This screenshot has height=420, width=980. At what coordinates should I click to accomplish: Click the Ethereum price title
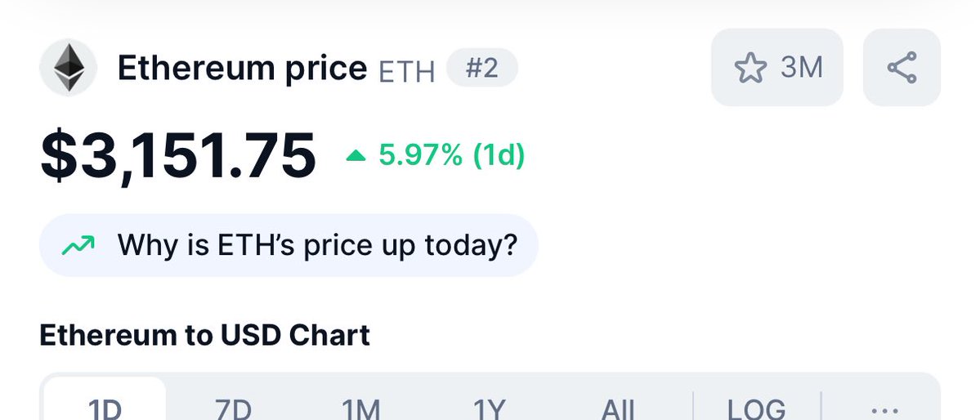click(x=243, y=68)
